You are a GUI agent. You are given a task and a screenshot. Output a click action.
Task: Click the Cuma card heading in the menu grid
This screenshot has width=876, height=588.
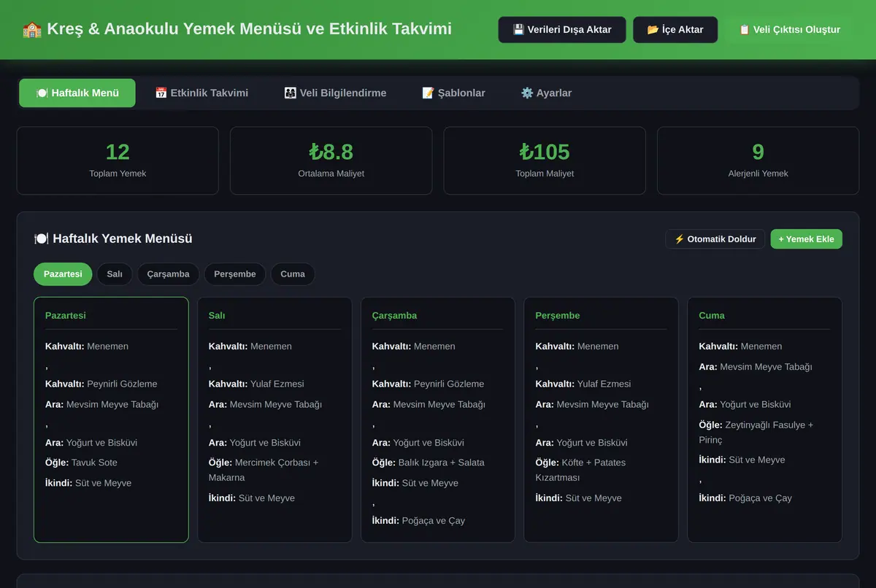coord(712,315)
